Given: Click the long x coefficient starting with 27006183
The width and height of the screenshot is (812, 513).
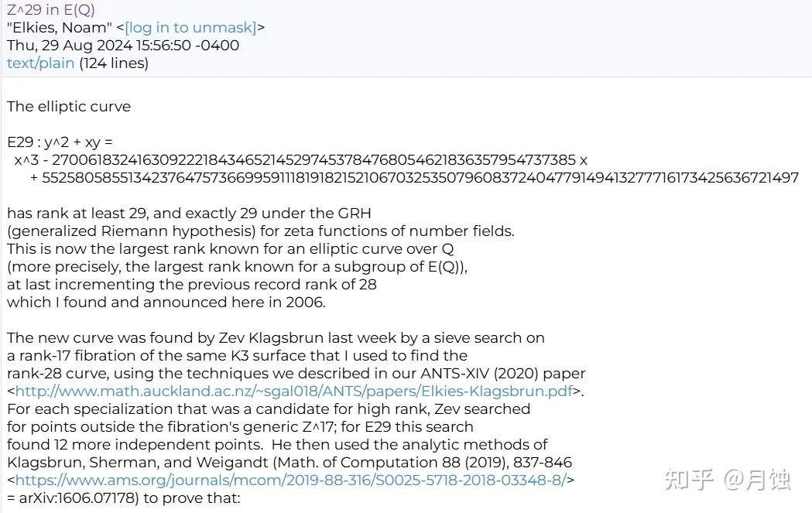Looking at the screenshot, I should (313, 160).
